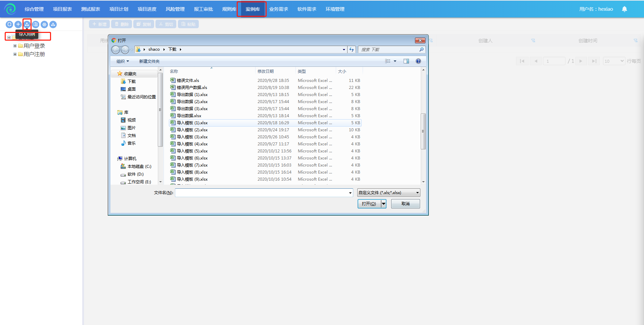The image size is (644, 325).
Task: Select the file 导入模板 (1).xlsx
Action: pyautogui.click(x=192, y=123)
